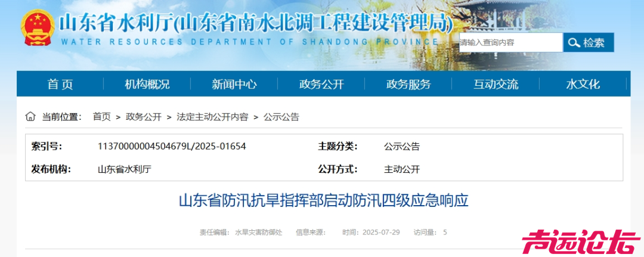The width and height of the screenshot is (644, 257).
Task: Open the 首页 navigation tab
Action: (60, 84)
